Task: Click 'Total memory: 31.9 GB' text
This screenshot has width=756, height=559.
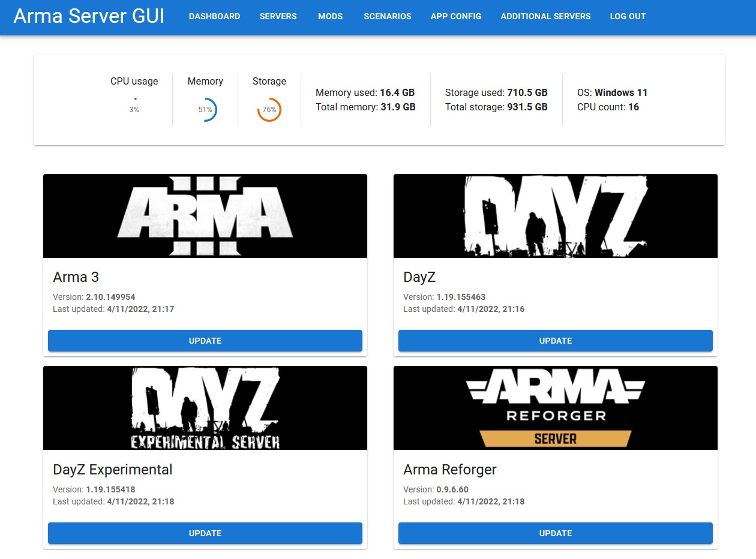Action: point(366,107)
